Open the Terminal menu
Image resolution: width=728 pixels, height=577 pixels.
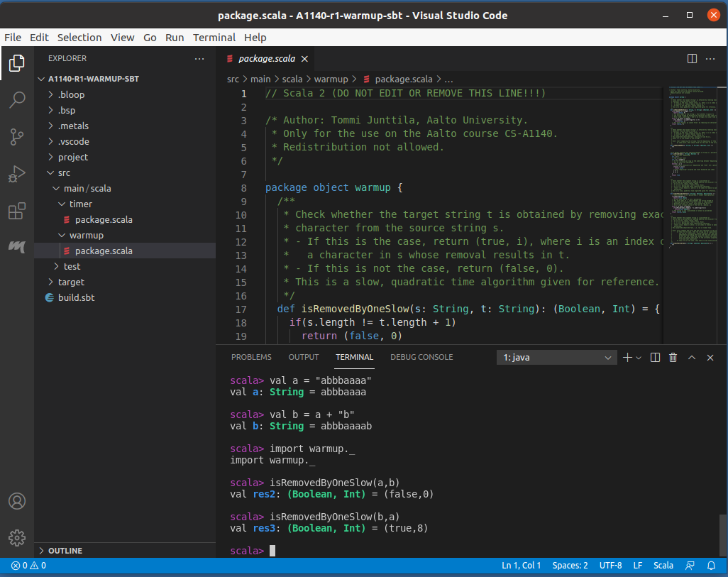[x=214, y=38]
